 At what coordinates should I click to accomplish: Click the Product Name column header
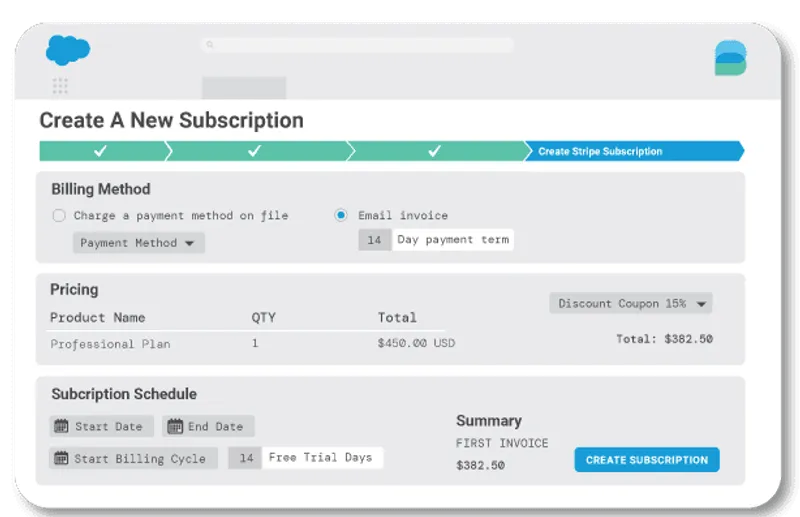(x=97, y=317)
